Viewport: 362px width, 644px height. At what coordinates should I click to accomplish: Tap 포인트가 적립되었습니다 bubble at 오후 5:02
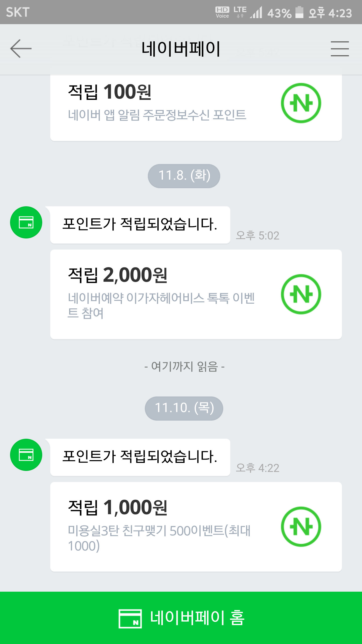[x=140, y=225]
